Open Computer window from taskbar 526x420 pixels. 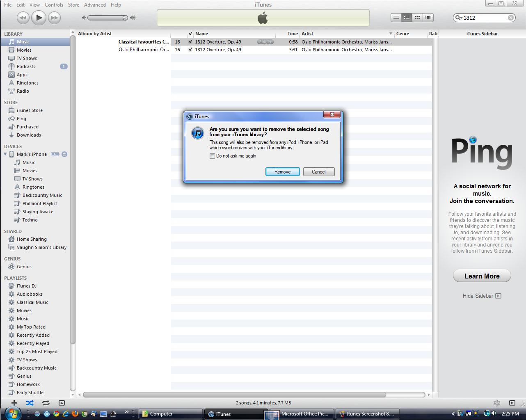[x=170, y=414]
